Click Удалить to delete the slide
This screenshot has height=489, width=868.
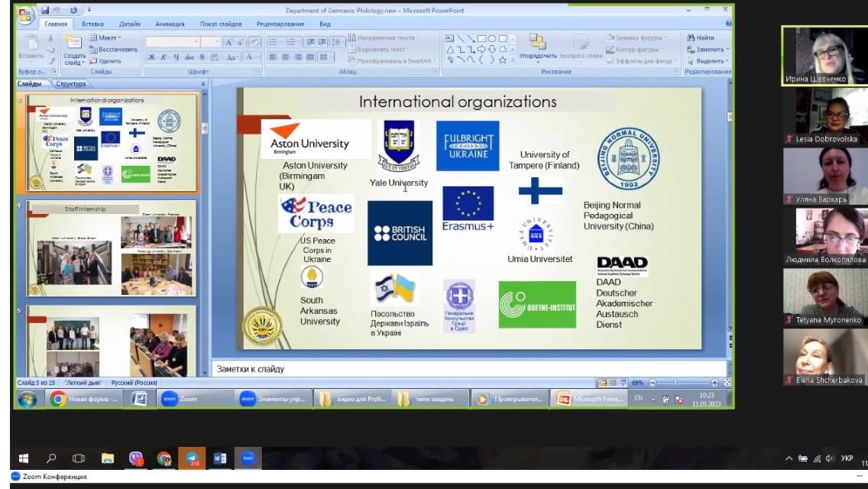pos(105,61)
